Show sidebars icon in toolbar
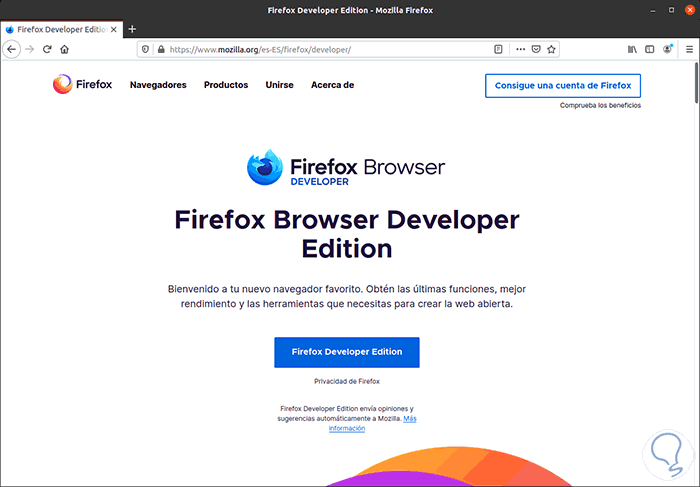Image resolution: width=700 pixels, height=487 pixels. [x=650, y=50]
